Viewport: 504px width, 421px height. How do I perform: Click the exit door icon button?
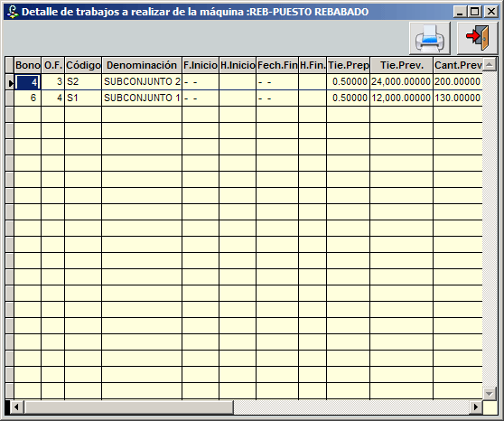coord(478,38)
